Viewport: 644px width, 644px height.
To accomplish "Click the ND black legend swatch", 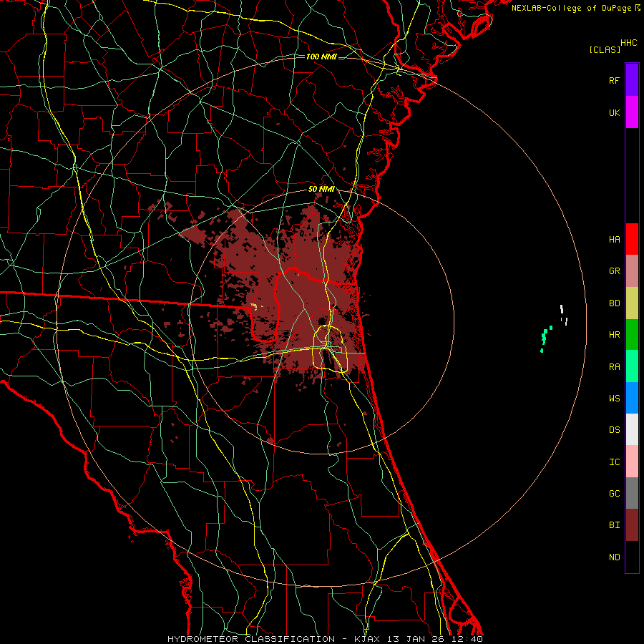I will [x=632, y=557].
